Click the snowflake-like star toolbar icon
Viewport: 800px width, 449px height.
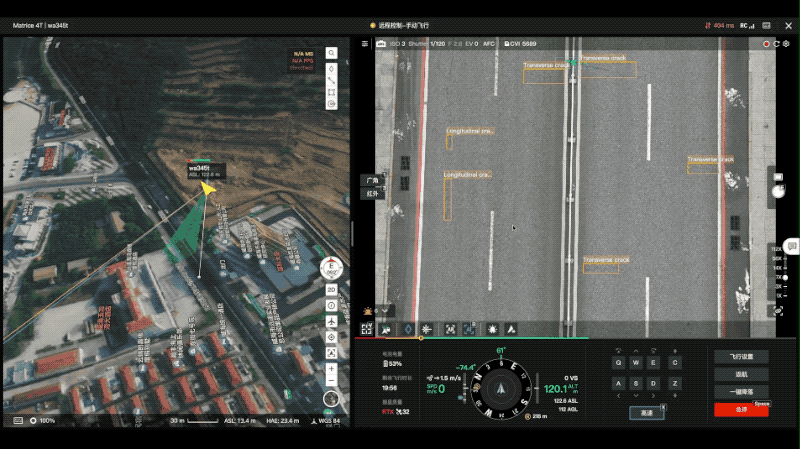pyautogui.click(x=427, y=330)
